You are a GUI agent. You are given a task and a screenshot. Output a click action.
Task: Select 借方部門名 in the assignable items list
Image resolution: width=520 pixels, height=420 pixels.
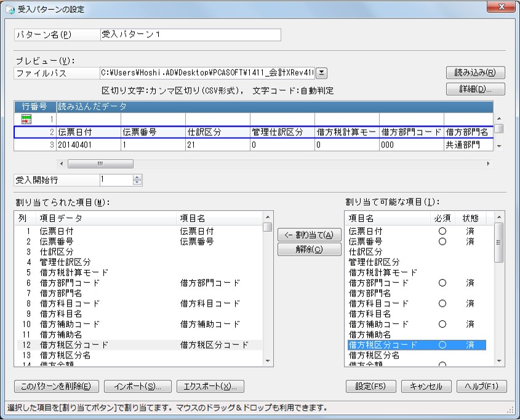click(370, 293)
